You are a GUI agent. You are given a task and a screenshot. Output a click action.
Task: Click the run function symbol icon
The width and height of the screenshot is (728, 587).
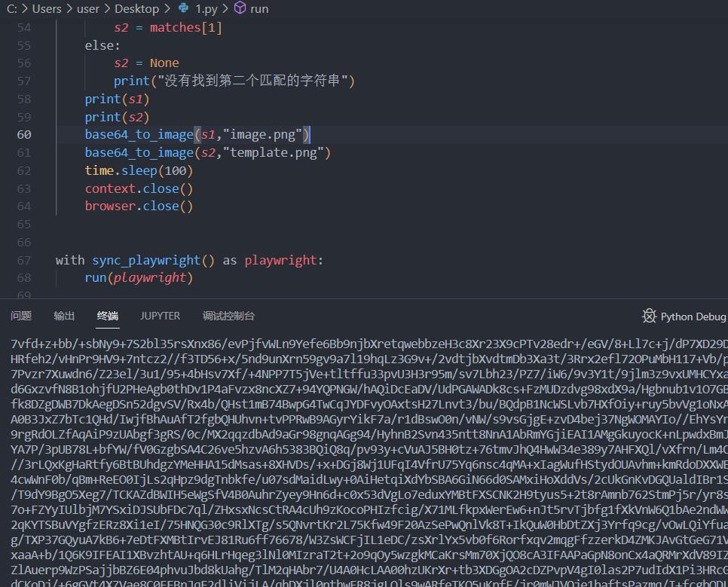pos(240,9)
